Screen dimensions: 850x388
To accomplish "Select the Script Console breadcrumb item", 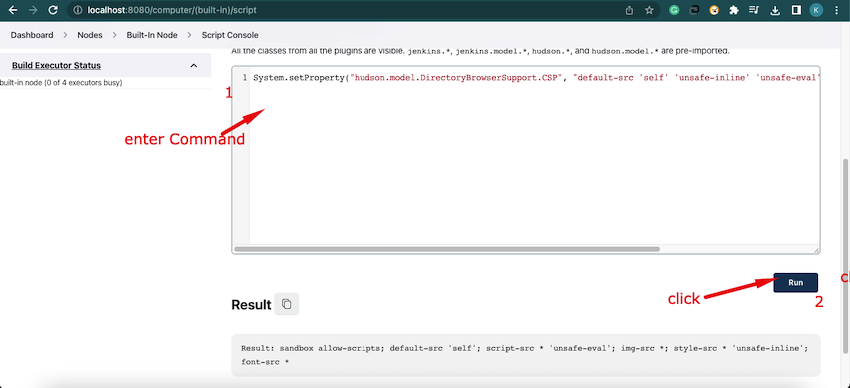I will point(230,35).
